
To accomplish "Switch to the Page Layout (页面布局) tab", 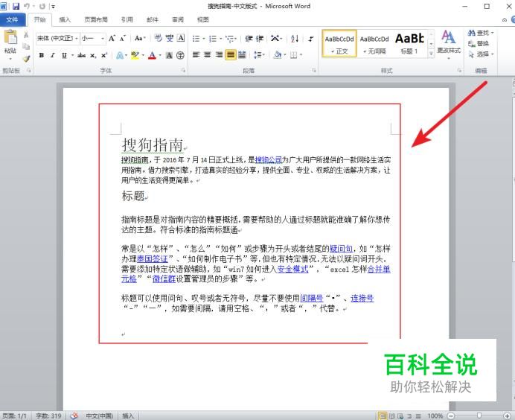I will (96, 19).
